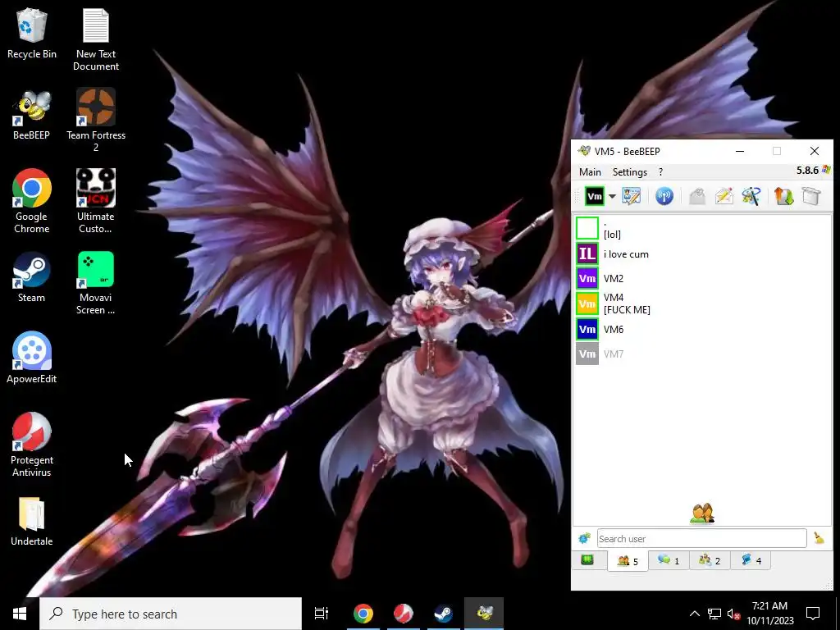Open Task View on the taskbar
This screenshot has width=840, height=630.
click(x=322, y=614)
